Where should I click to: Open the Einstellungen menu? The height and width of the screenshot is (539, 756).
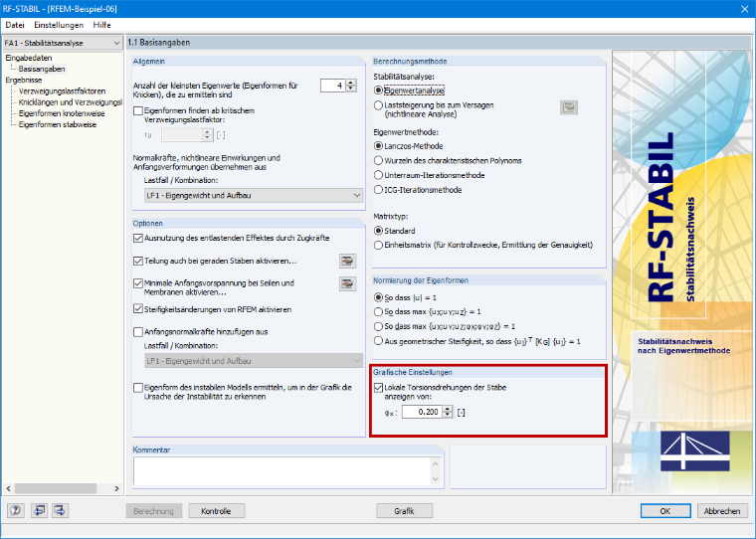59,25
